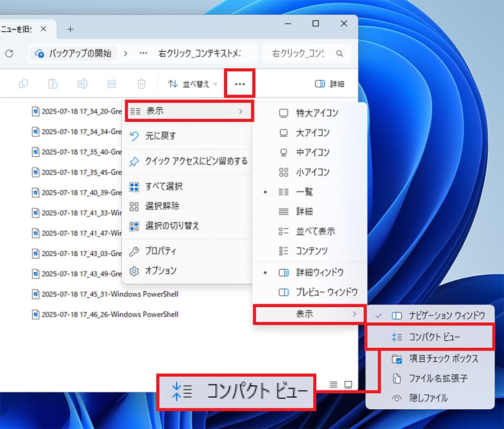Select file 2025-07-18 17_35_45
The width and height of the screenshot is (504, 429).
coord(77,172)
